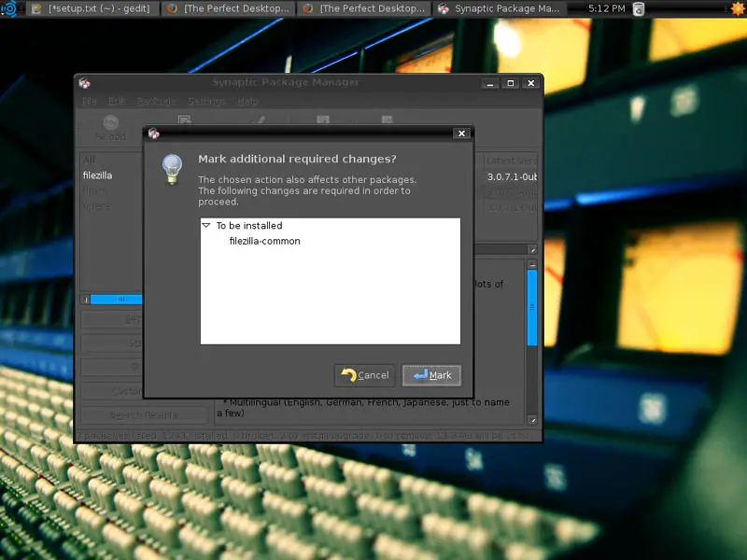Click the dialog title bar Synaptic icon
Image resolution: width=747 pixels, height=560 pixels.
coord(153,133)
